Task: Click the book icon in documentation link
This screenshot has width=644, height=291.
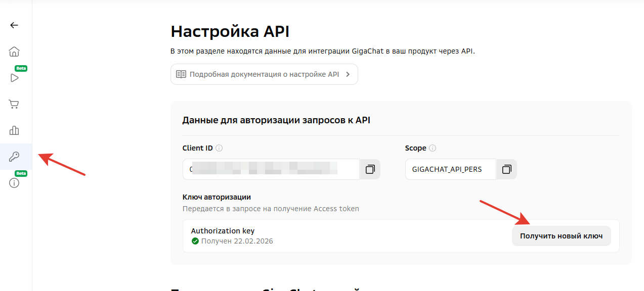Action: (x=181, y=74)
